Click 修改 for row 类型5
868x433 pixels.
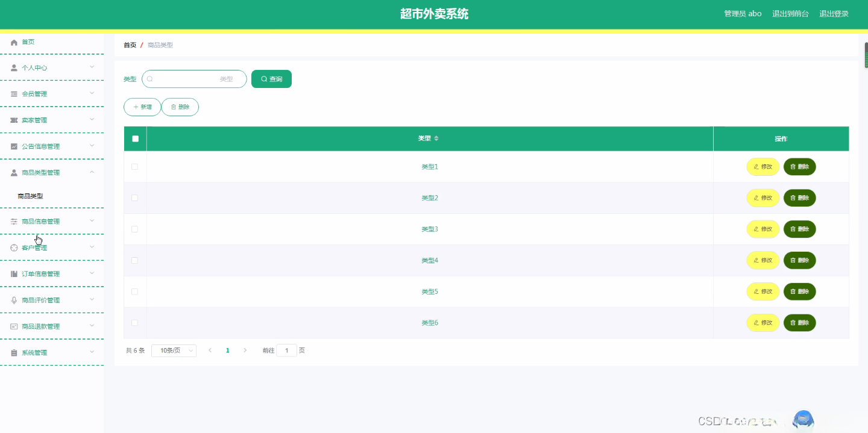click(763, 291)
